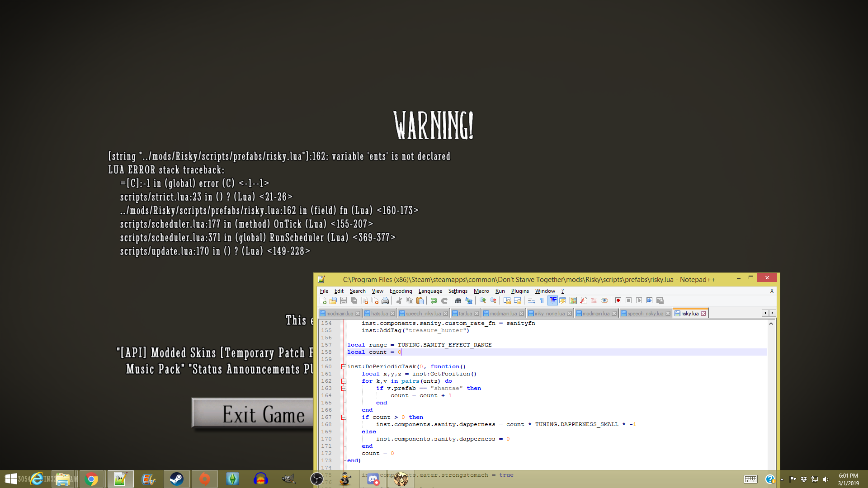Click the Print icon in toolbar

(385, 300)
